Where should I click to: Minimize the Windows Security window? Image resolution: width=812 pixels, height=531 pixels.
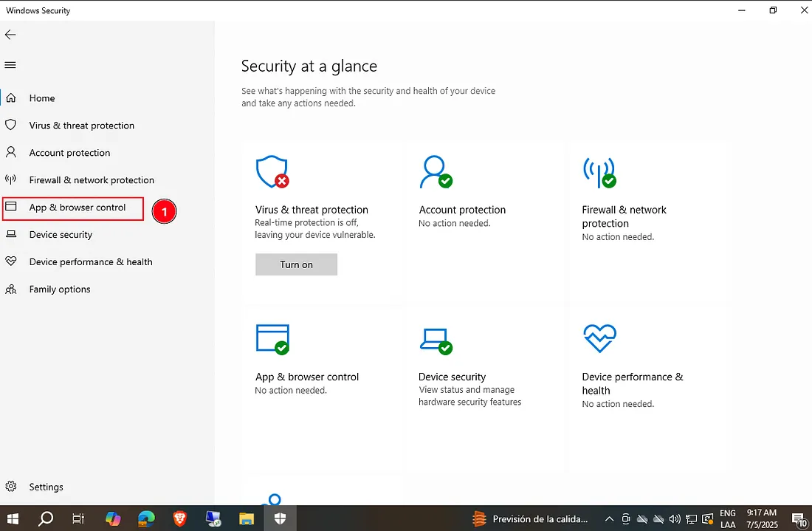click(742, 10)
